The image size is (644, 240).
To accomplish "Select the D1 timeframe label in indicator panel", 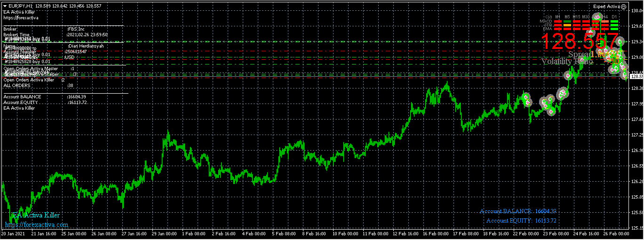I will pyautogui.click(x=614, y=17).
